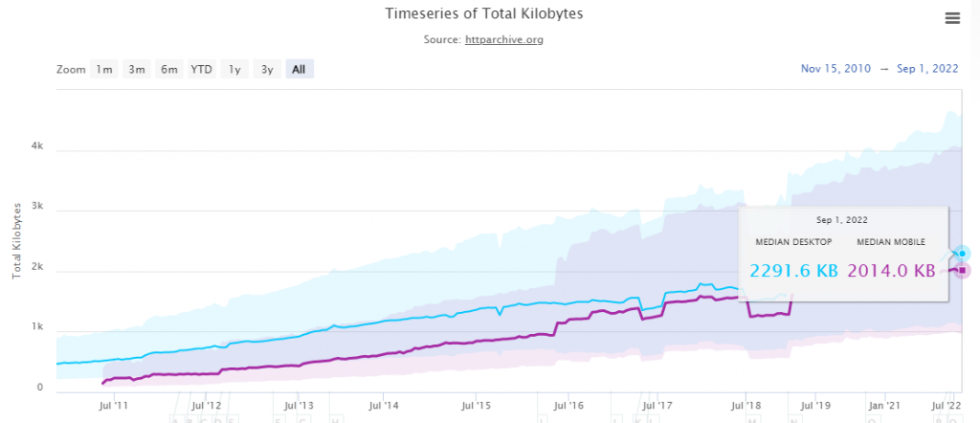This screenshot has width=980, height=423.
Task: Click the cyan median desktop data point marker
Action: tap(963, 254)
